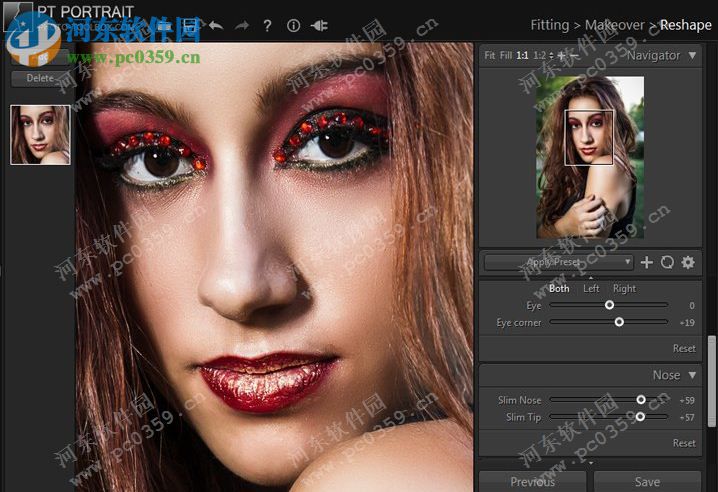Set zoom to Fill
718x492 pixels.
click(x=506, y=55)
